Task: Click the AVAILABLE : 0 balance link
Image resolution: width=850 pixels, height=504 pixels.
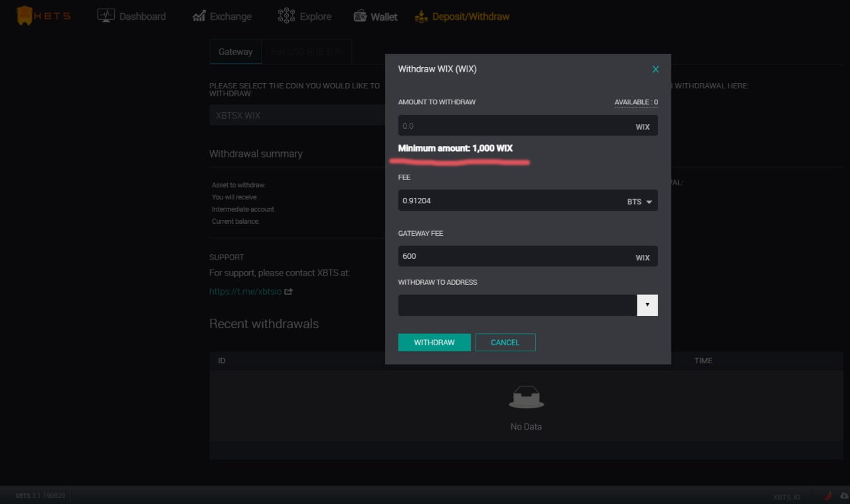Action: pyautogui.click(x=636, y=102)
